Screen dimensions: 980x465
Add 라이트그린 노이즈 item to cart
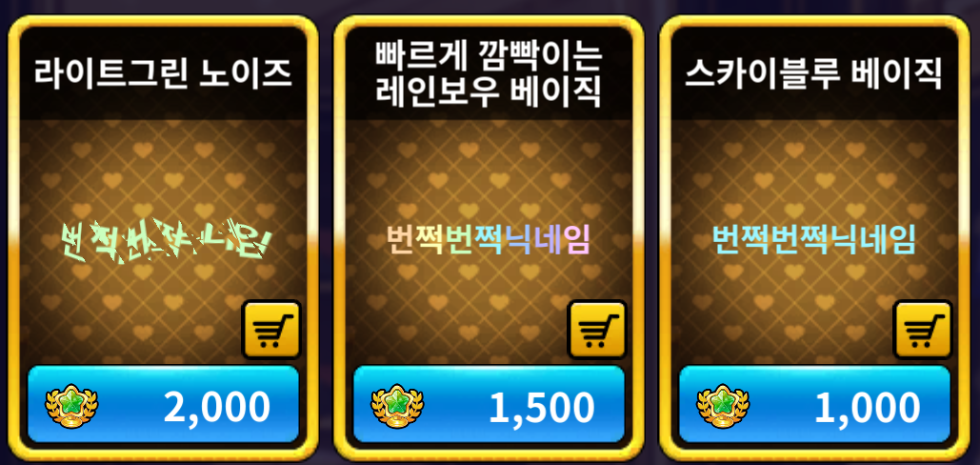pyautogui.click(x=271, y=330)
